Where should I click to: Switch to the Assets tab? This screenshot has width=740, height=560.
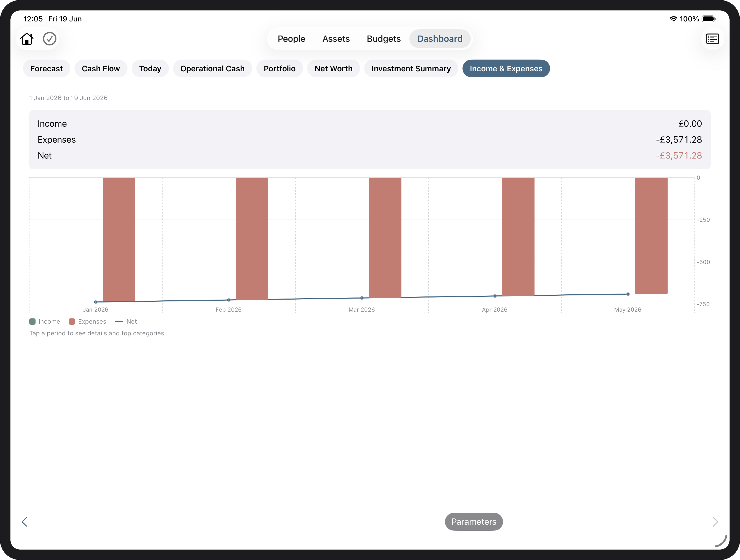(336, 39)
